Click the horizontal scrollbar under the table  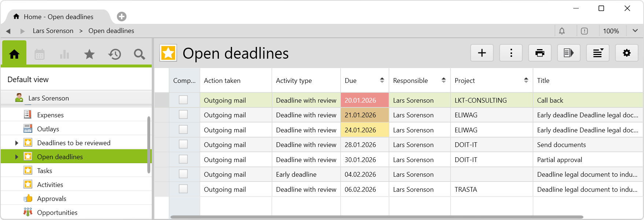coord(377,217)
